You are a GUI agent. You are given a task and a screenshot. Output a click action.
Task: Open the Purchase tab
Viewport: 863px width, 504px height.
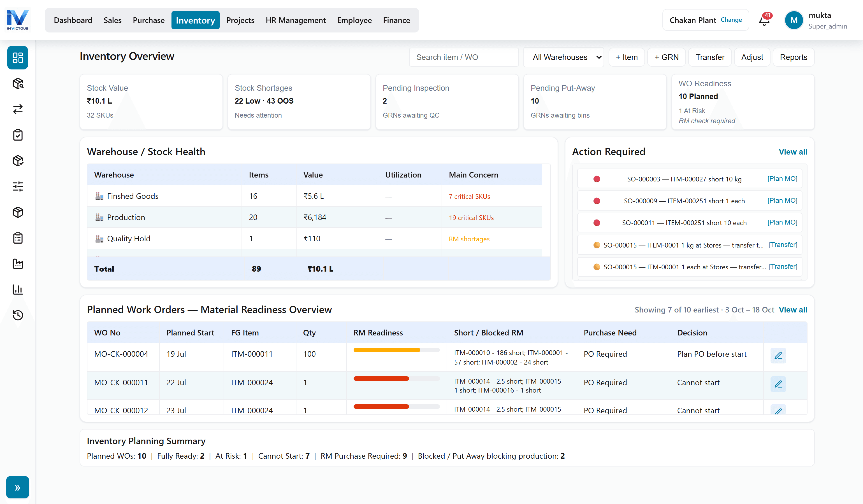(149, 20)
